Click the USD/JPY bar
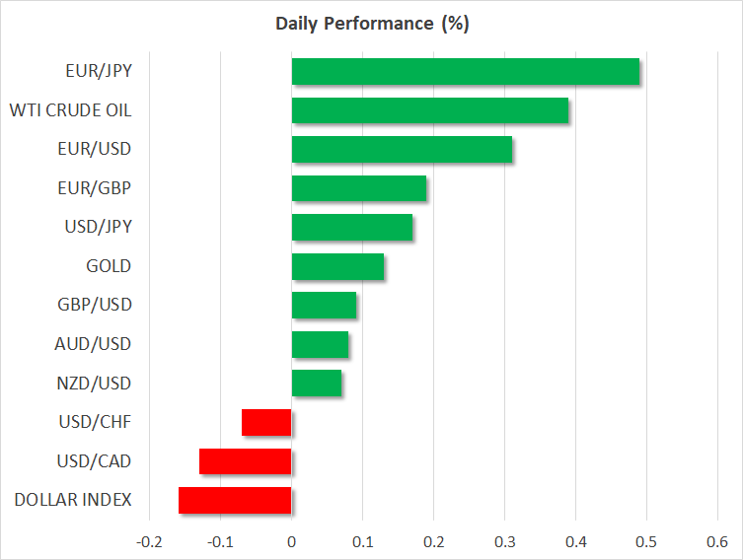The width and height of the screenshot is (743, 560). point(351,227)
